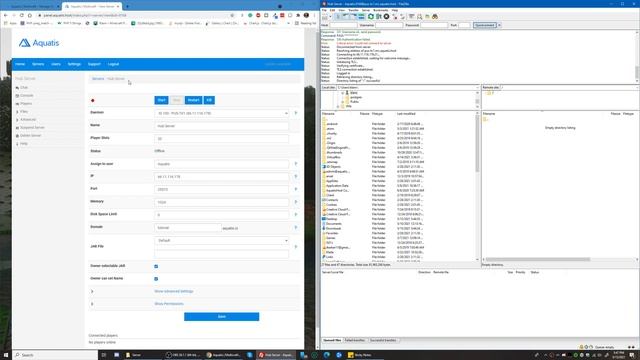Click the Quickconnect button in FileZilla
This screenshot has width=640, height=360.
[x=485, y=25]
